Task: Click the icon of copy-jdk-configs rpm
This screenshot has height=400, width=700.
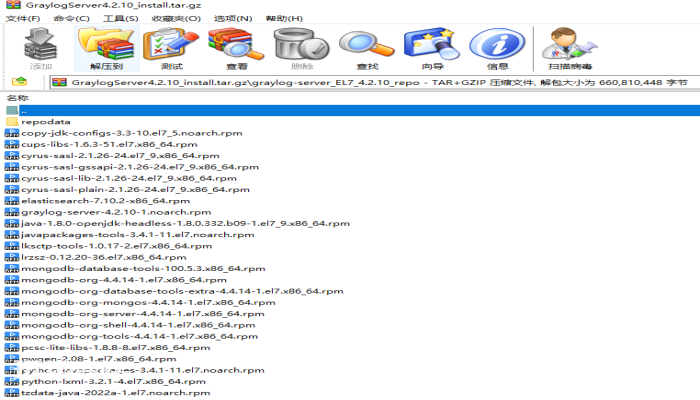Action: [x=12, y=133]
